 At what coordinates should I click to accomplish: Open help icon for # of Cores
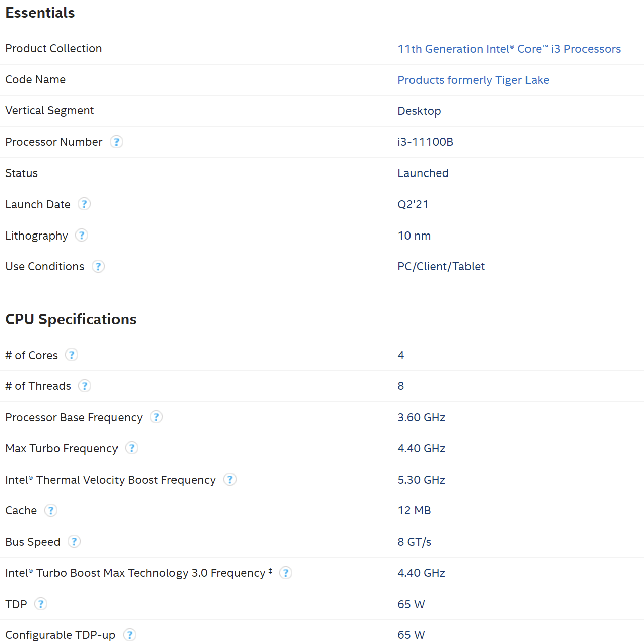[72, 355]
